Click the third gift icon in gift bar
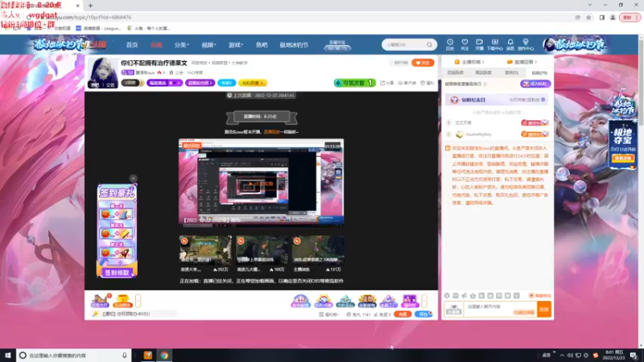The width and height of the screenshot is (644, 362). 345,301
